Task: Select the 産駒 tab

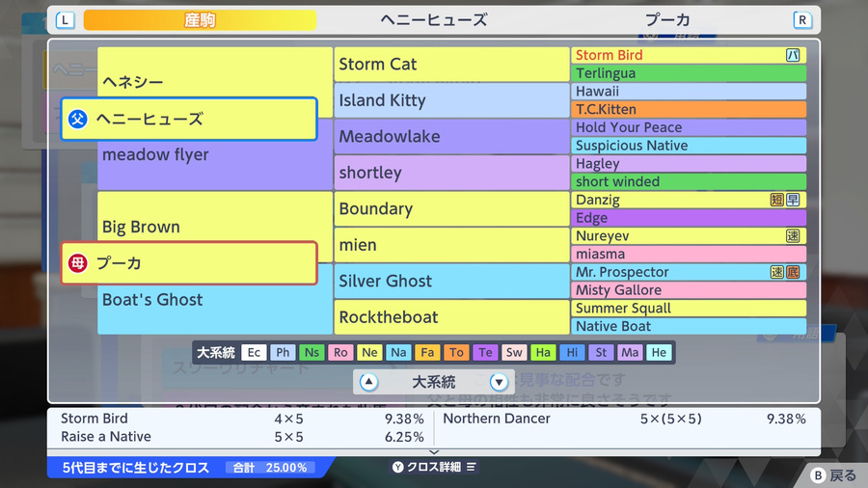Action: coord(200,20)
